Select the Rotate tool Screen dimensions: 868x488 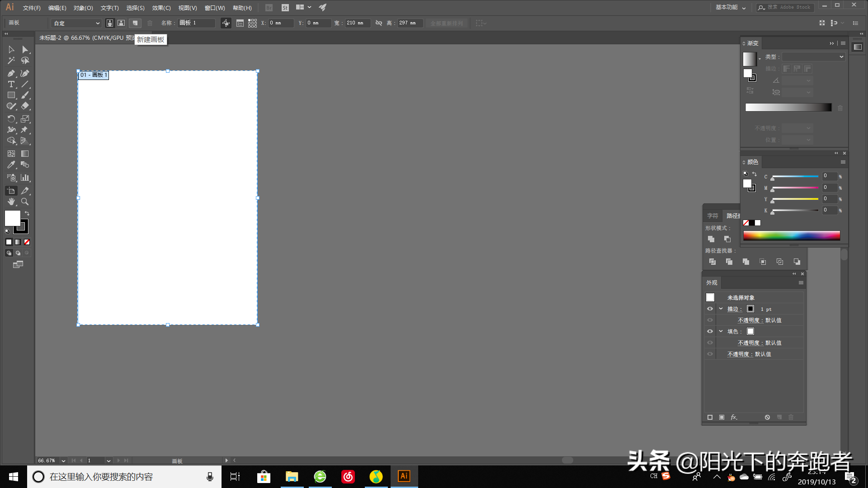coord(11,119)
